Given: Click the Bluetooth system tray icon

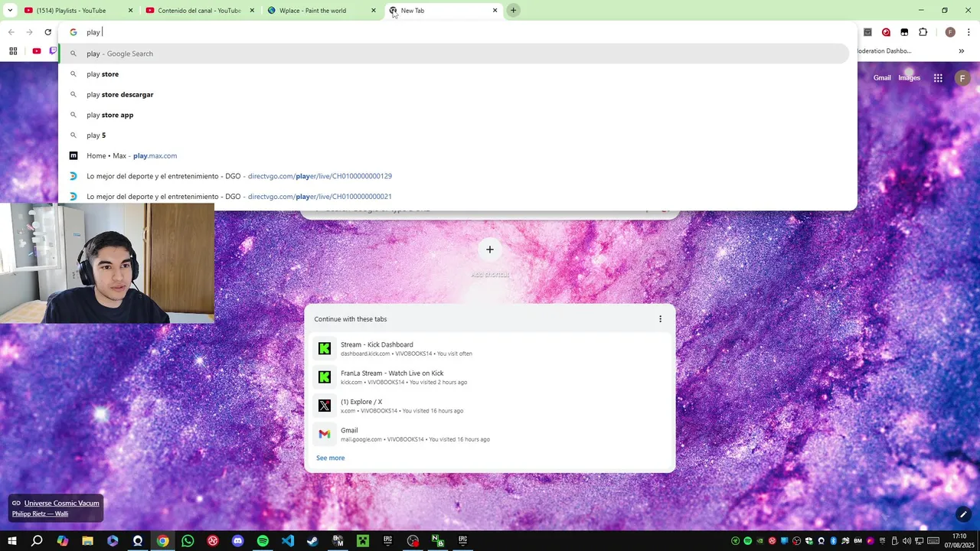Looking at the screenshot, I should 833,541.
